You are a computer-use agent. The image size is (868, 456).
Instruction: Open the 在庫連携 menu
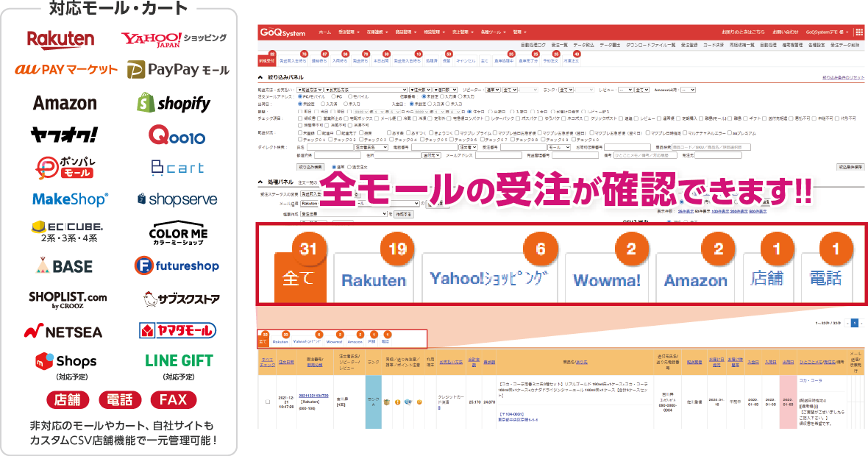point(377,32)
